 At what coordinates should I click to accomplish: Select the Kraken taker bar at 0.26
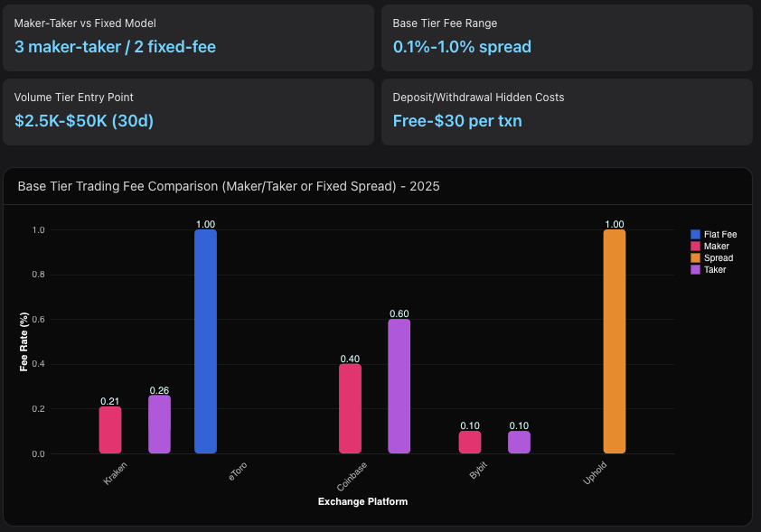(159, 425)
